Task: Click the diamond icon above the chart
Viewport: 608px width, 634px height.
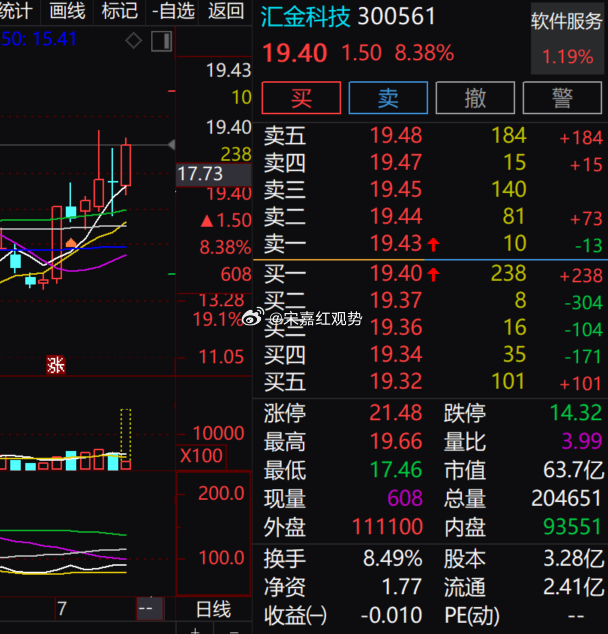Action: click(x=133, y=41)
